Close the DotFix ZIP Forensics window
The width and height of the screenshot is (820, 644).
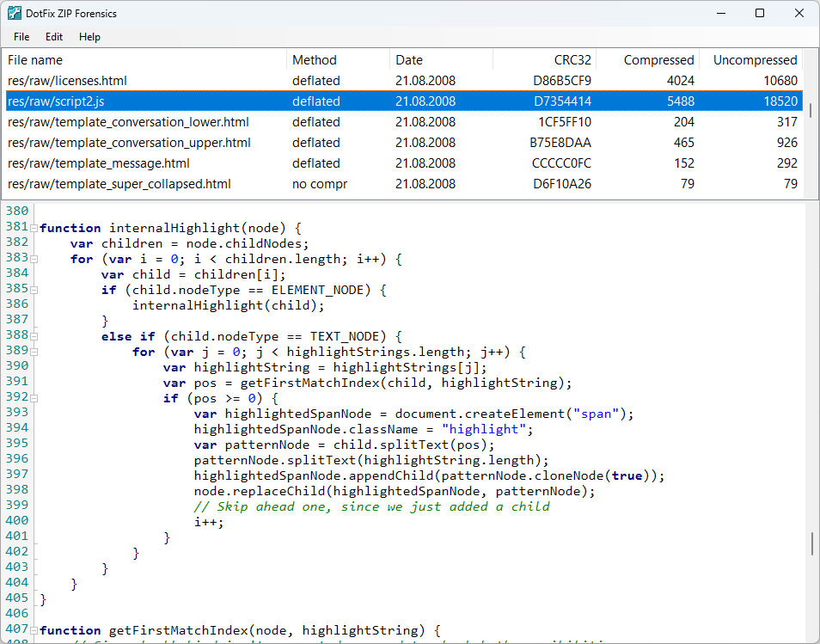pyautogui.click(x=799, y=13)
